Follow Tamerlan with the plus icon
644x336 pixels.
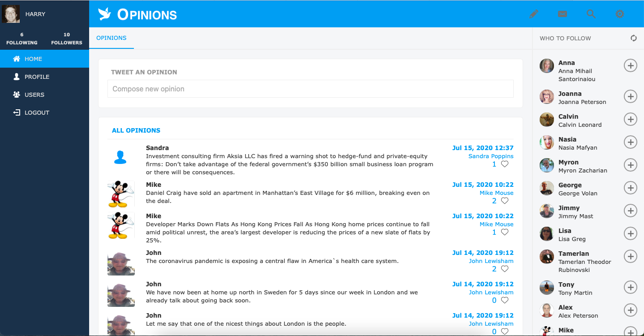631,257
